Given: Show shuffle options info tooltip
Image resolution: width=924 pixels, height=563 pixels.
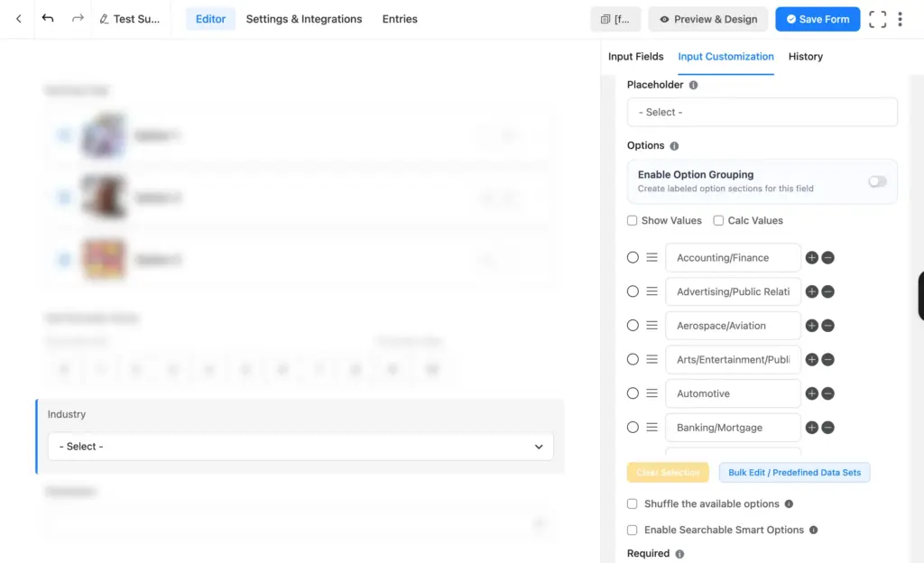Looking at the screenshot, I should click(x=789, y=504).
